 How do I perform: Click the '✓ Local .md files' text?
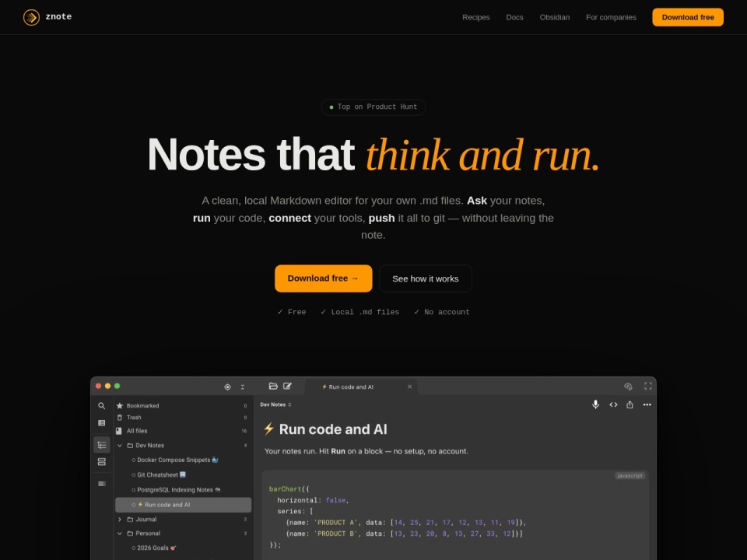click(x=359, y=312)
